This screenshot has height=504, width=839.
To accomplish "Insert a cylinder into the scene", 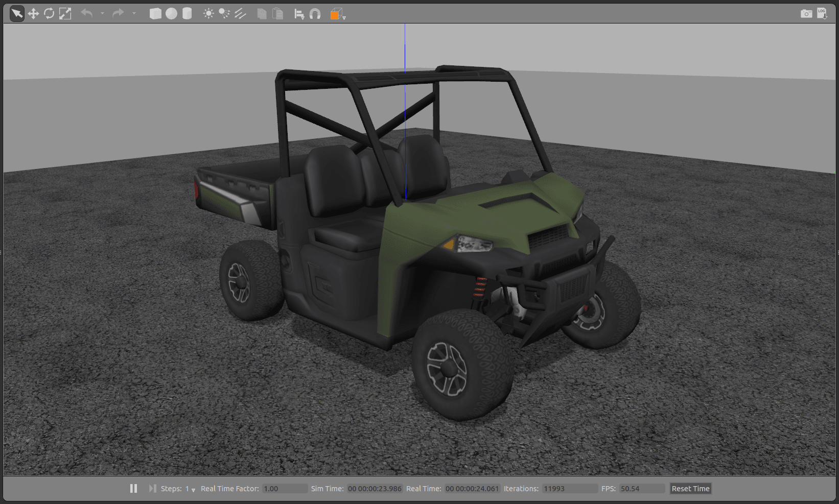I will [188, 13].
